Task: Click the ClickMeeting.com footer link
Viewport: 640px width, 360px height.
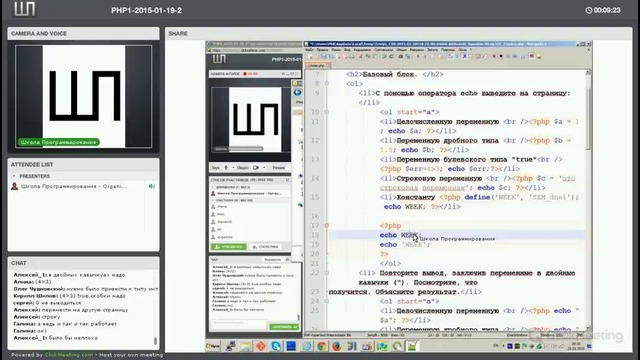Action: (69, 355)
